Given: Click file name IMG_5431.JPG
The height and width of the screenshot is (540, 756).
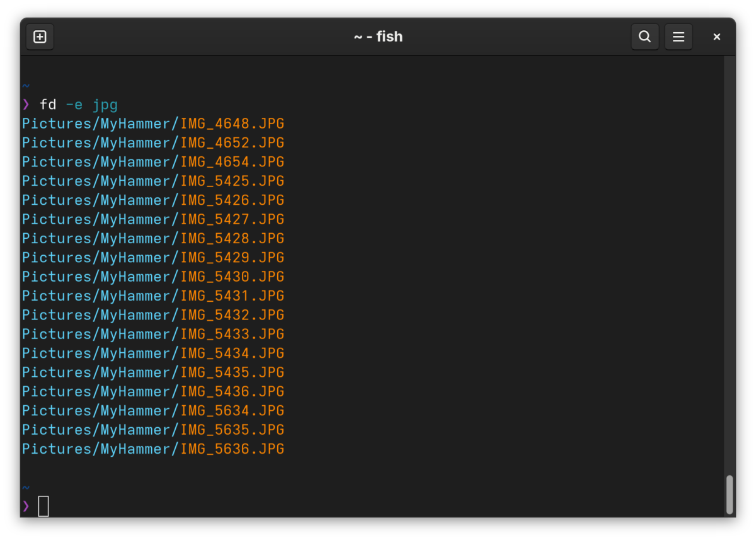Looking at the screenshot, I should click(x=232, y=296).
